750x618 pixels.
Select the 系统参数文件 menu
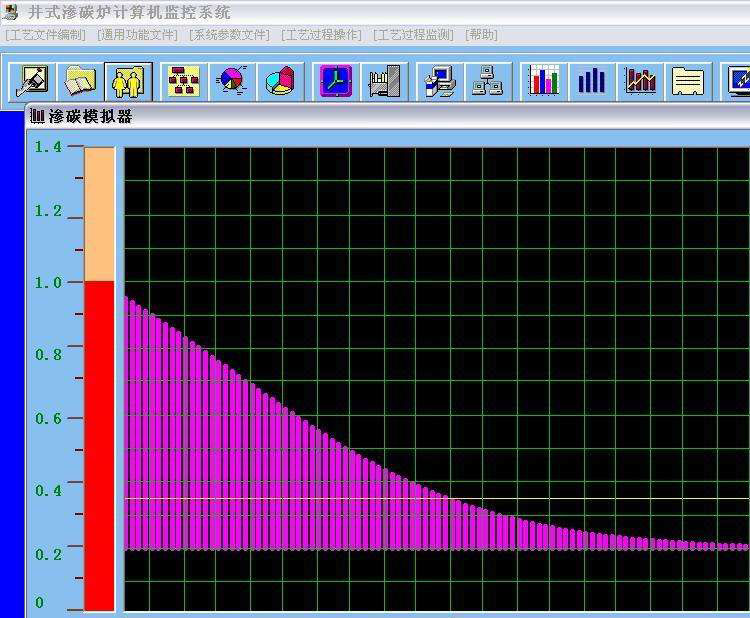[x=229, y=35]
